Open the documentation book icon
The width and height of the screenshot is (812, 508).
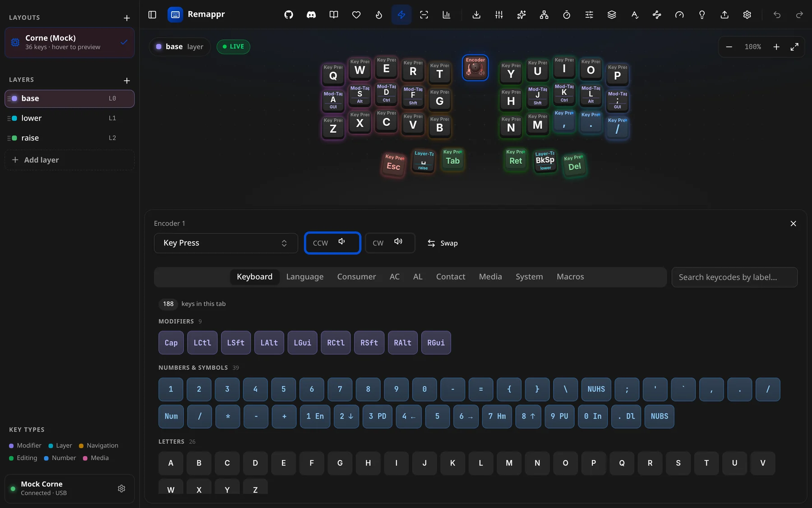click(334, 15)
